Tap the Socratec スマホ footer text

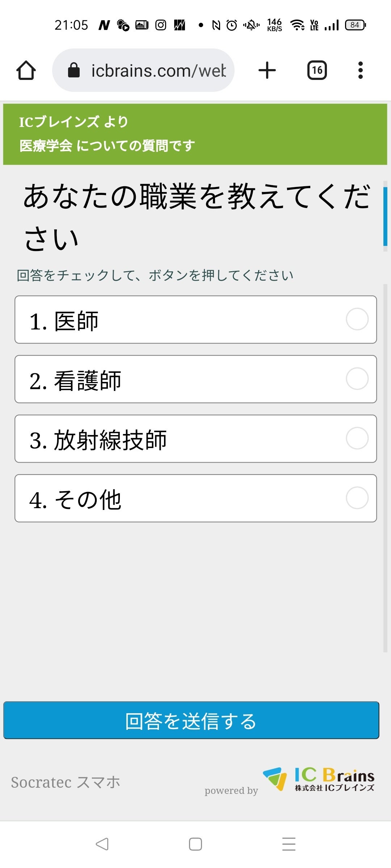click(66, 782)
